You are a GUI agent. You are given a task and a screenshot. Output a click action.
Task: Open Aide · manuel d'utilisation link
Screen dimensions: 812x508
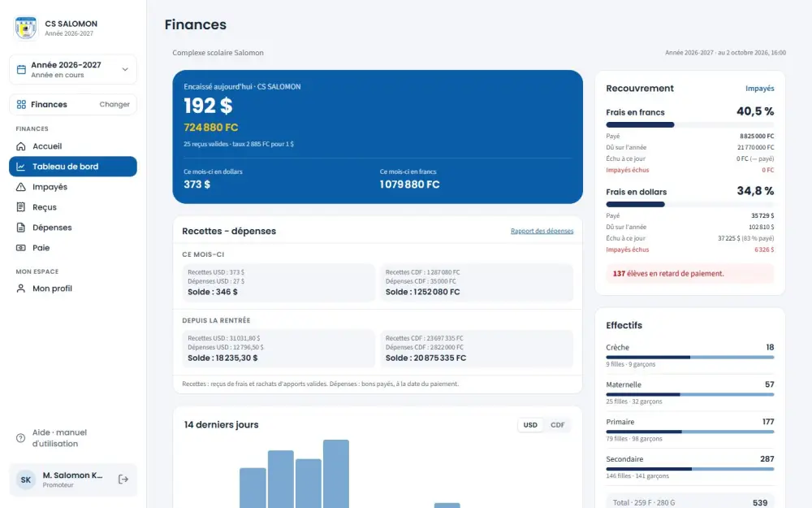click(x=73, y=438)
